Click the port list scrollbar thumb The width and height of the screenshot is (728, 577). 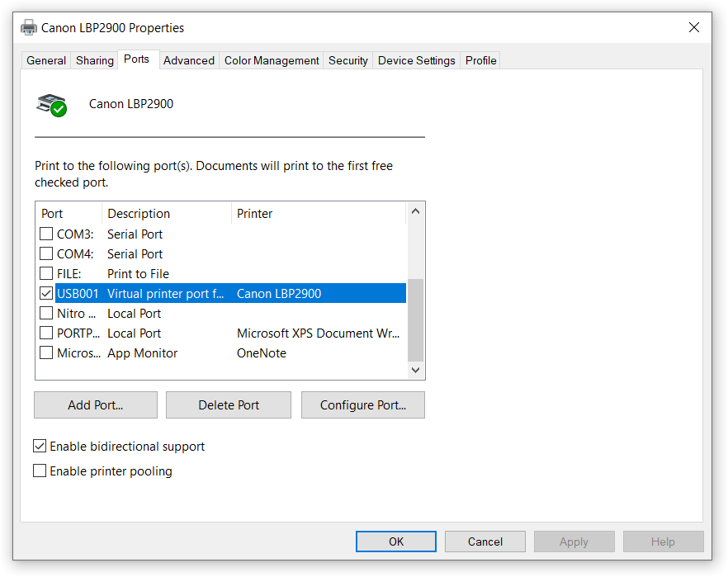[415, 319]
